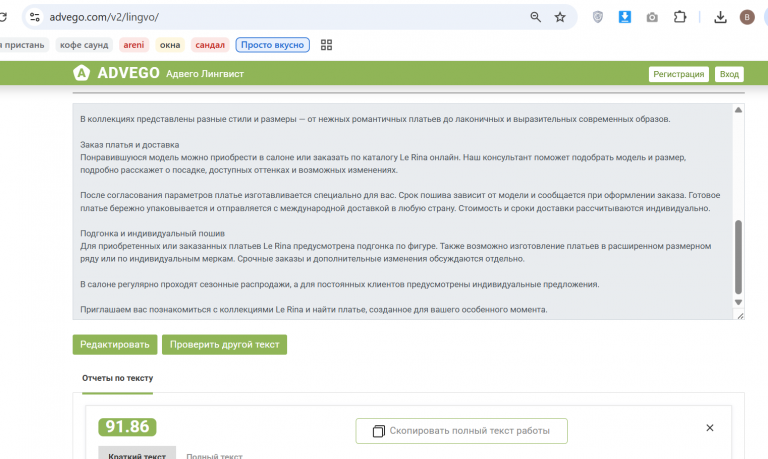Viewport: 768px width, 459px height.
Task: Open the 'Просто вкусно' bookmark
Action: click(x=272, y=45)
